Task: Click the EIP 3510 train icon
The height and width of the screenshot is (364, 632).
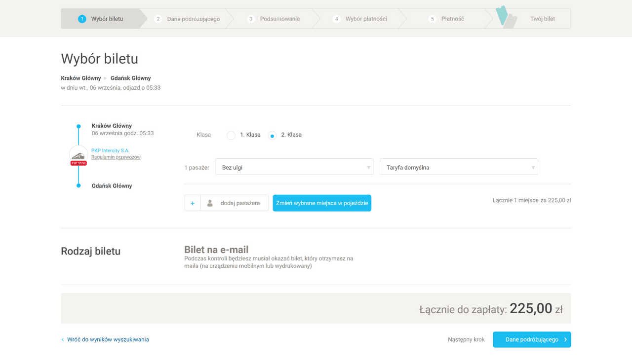Action: point(79,155)
